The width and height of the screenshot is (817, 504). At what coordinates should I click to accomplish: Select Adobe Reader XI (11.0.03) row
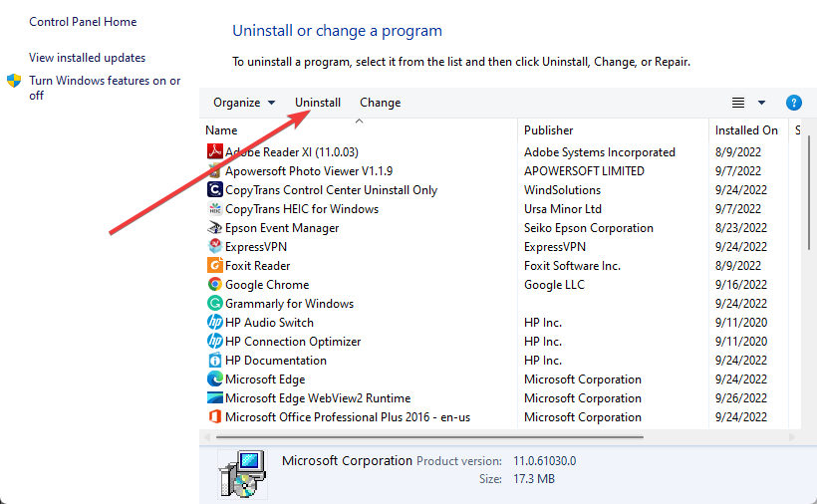tap(292, 152)
